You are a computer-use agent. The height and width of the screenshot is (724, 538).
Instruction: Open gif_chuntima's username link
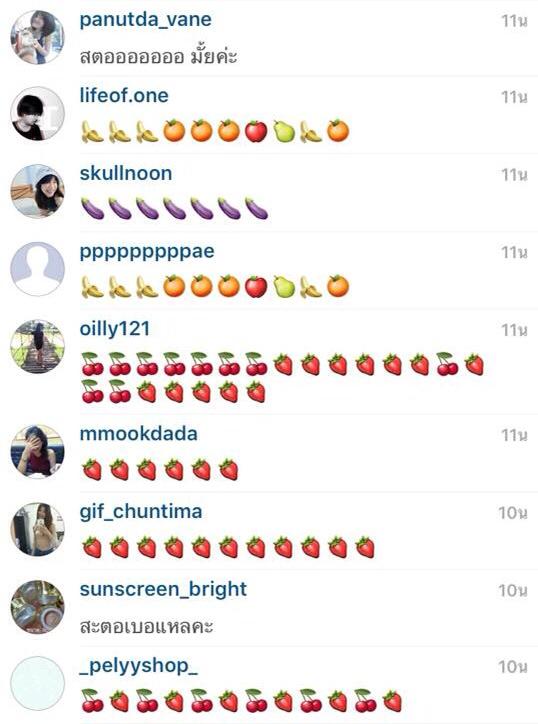(141, 512)
